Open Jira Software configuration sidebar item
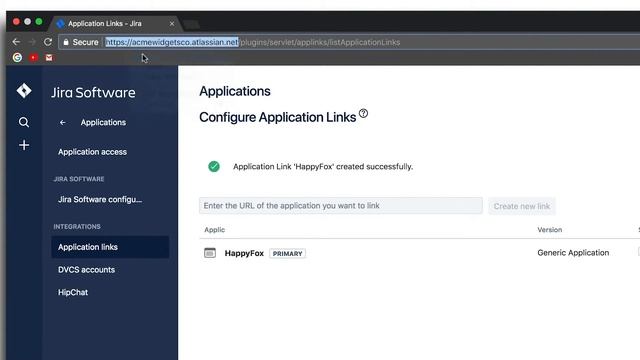 point(100,200)
